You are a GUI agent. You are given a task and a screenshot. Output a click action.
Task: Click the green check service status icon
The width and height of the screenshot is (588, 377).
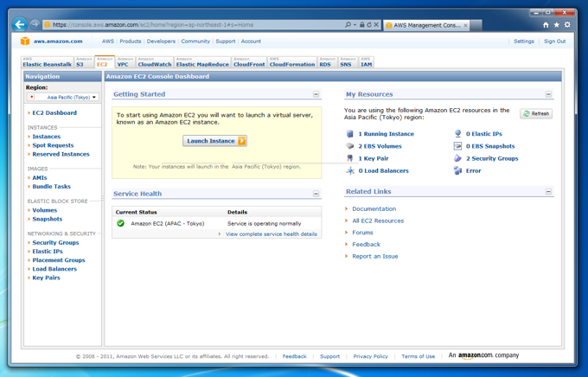(x=120, y=223)
